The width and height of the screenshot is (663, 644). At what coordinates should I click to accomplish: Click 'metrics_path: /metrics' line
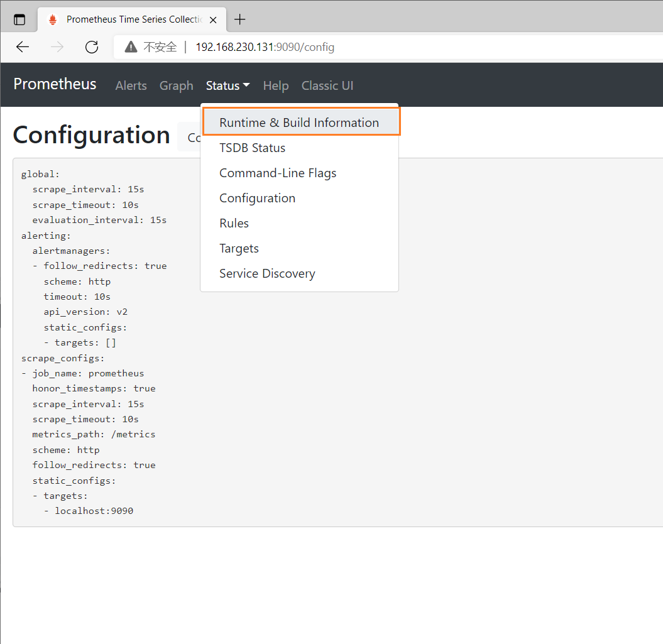pos(94,435)
